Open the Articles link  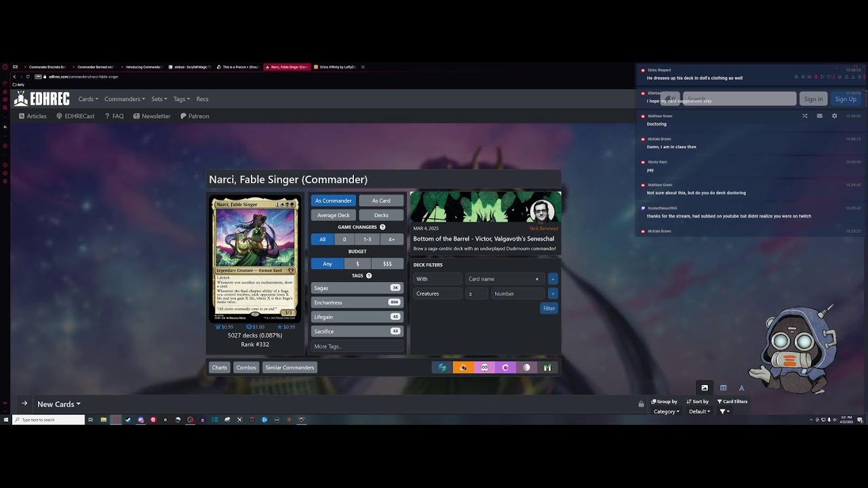point(33,116)
